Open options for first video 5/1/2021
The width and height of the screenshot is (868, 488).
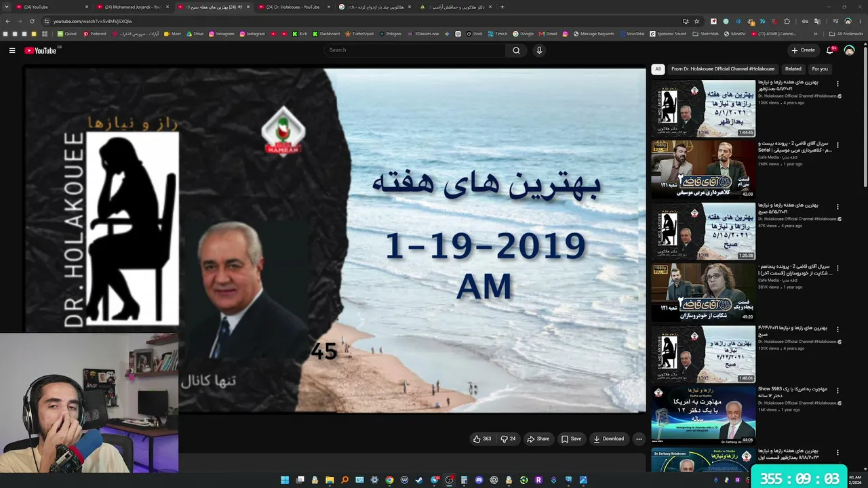pyautogui.click(x=837, y=84)
